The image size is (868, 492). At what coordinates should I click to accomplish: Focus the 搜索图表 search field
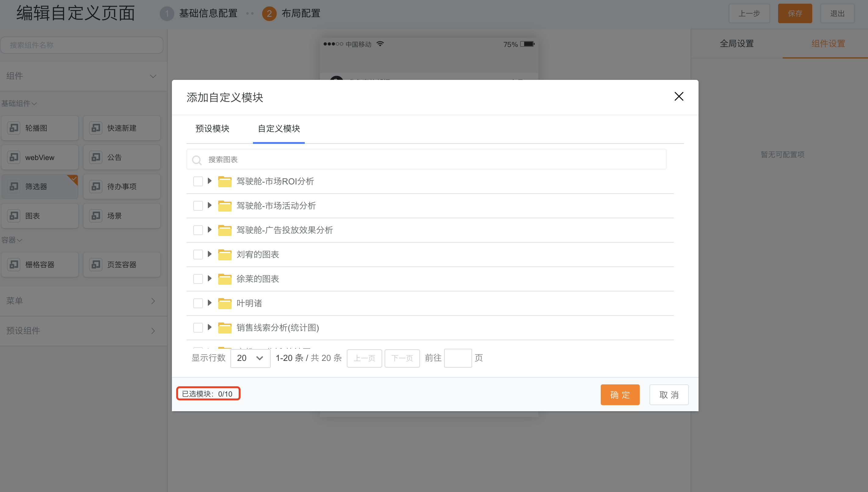tap(426, 159)
